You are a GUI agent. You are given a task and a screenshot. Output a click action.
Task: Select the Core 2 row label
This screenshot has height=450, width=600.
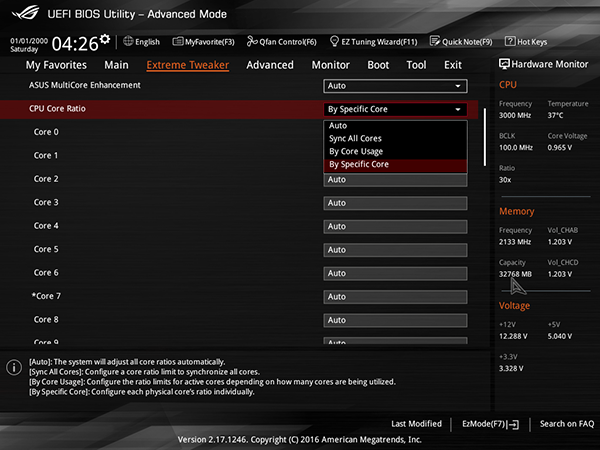click(x=46, y=179)
